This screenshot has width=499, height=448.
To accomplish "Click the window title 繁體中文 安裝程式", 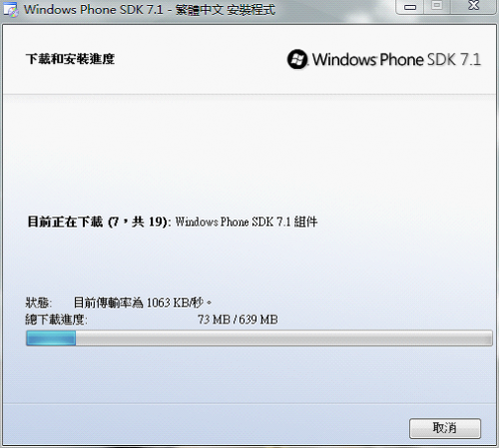I will pyautogui.click(x=226, y=10).
